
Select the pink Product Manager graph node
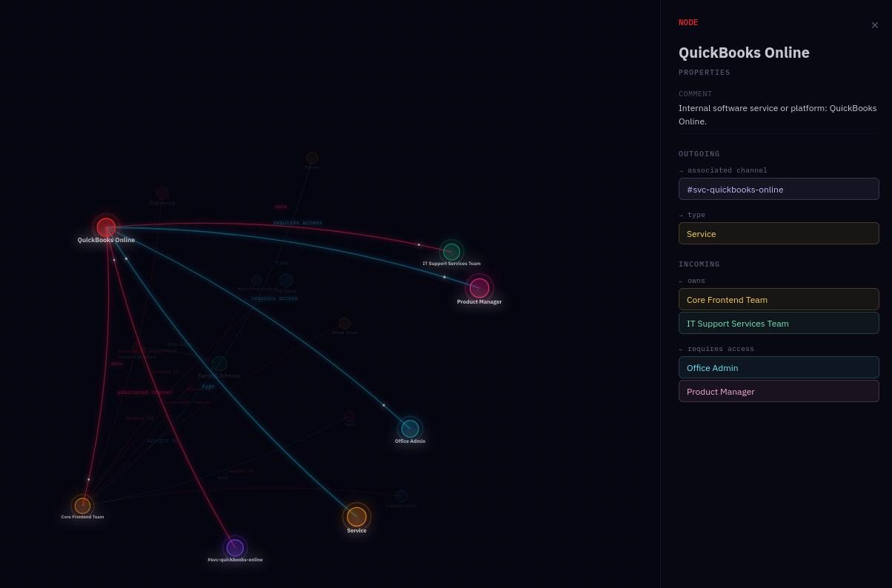[x=479, y=288]
